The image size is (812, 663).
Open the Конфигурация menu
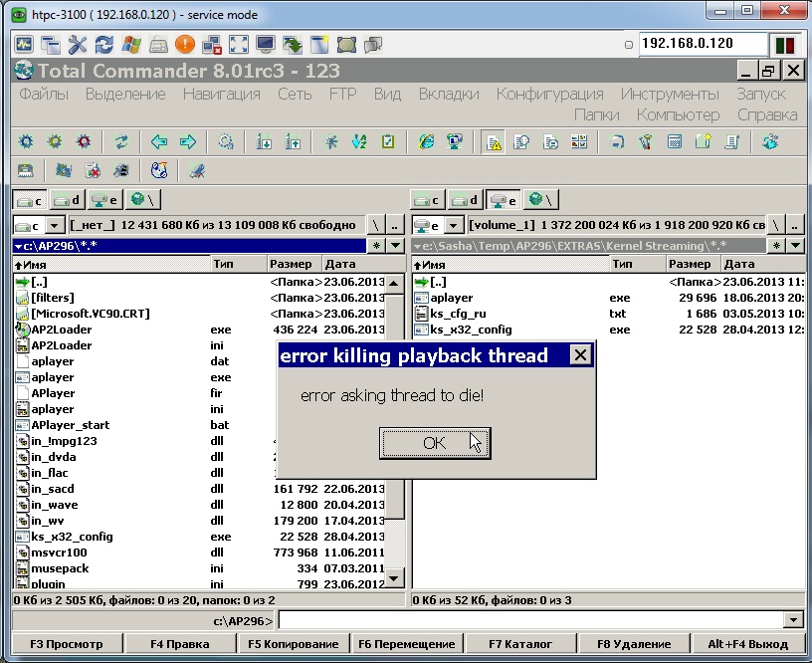(549, 94)
